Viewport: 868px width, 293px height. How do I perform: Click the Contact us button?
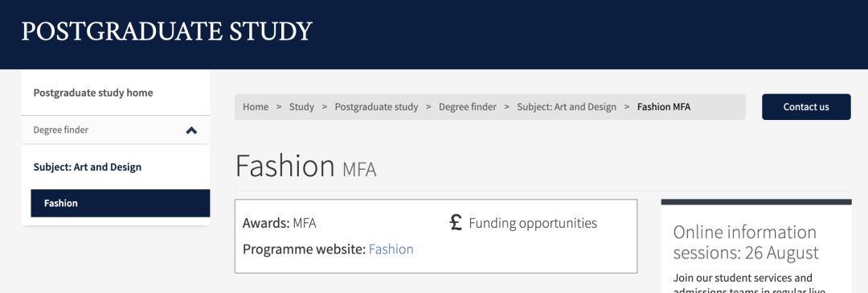[806, 106]
